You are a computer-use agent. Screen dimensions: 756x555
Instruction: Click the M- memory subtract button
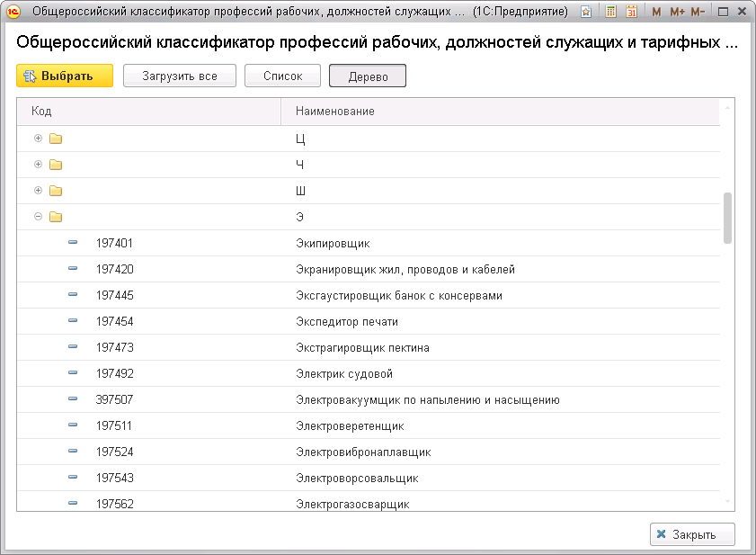point(698,13)
